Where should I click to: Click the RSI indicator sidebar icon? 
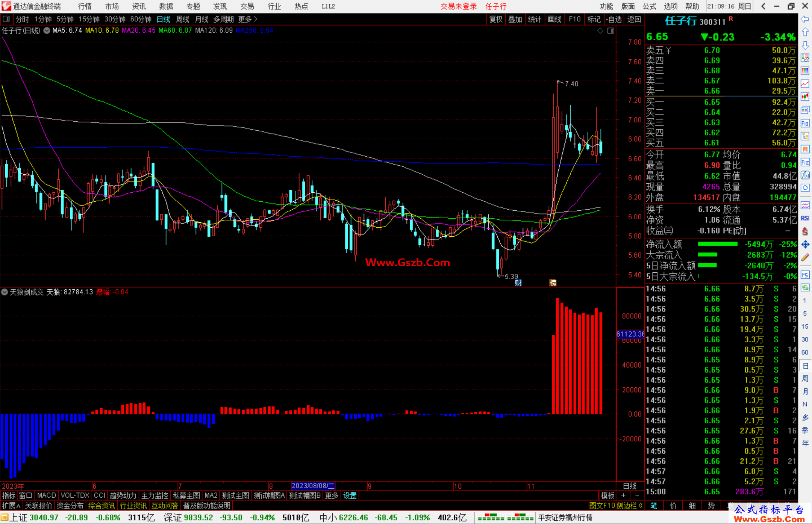[x=805, y=218]
